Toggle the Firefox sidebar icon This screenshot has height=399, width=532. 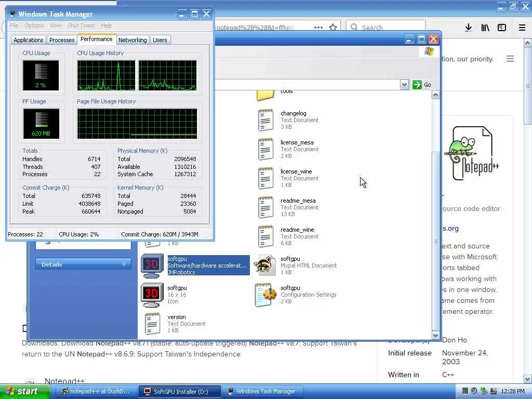(x=502, y=28)
